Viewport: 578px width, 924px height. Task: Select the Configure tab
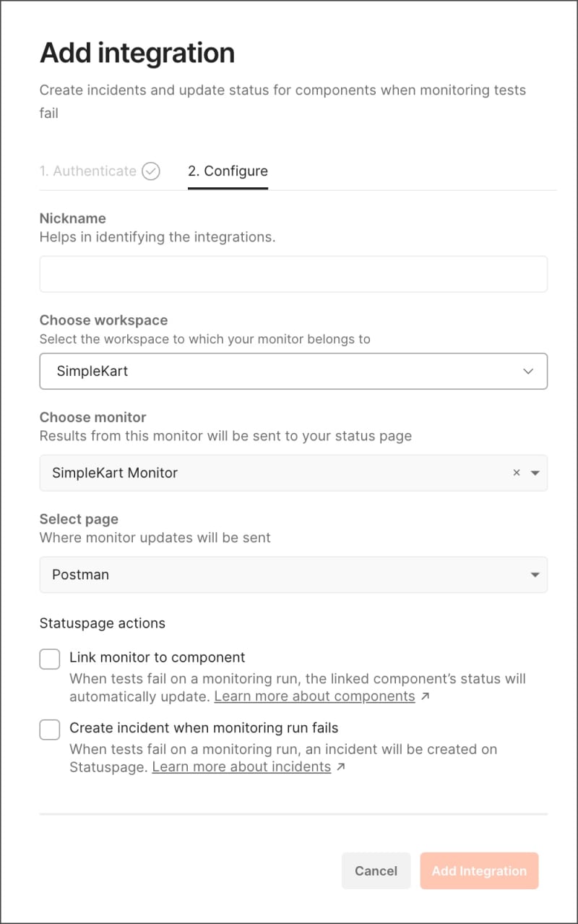[228, 171]
